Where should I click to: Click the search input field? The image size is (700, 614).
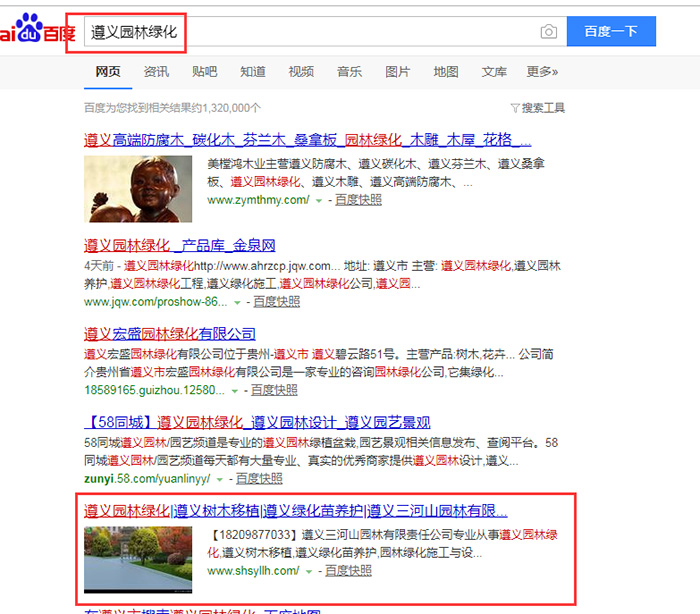pyautogui.click(x=300, y=32)
